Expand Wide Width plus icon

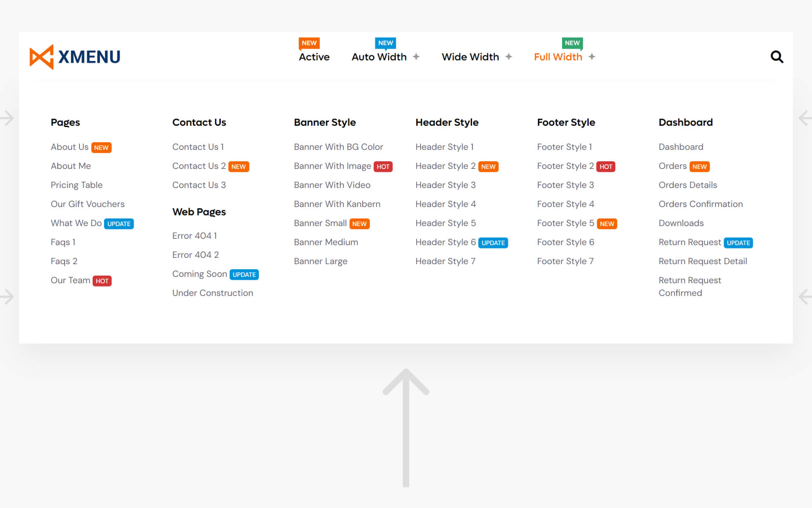coord(509,57)
